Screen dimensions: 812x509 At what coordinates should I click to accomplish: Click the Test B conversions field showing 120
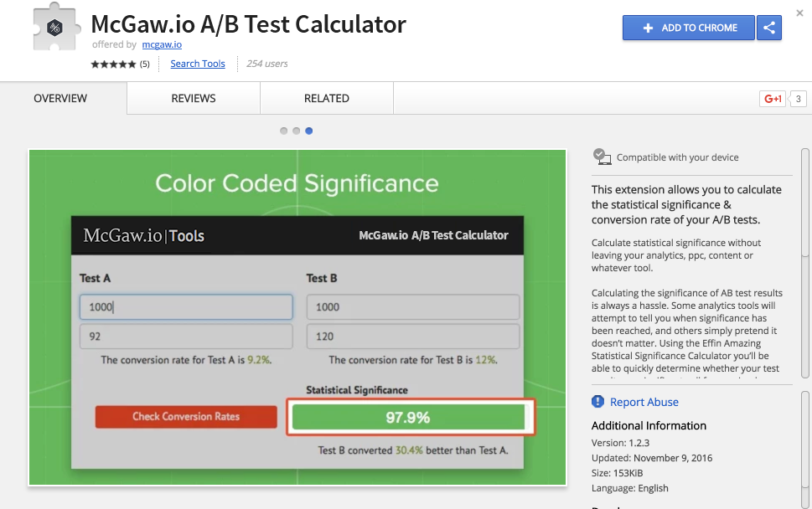click(413, 337)
